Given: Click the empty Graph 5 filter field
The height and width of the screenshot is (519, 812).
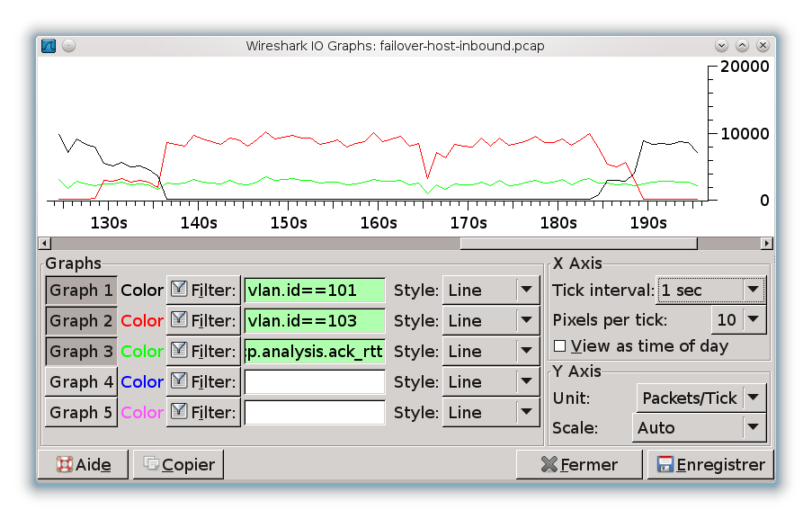Looking at the screenshot, I should (315, 412).
